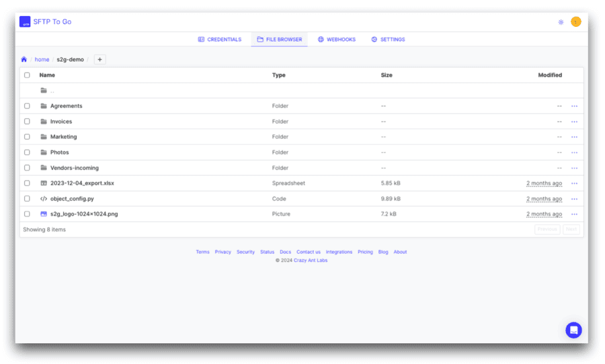The height and width of the screenshot is (364, 605).
Task: Click the Size column header
Action: (387, 75)
